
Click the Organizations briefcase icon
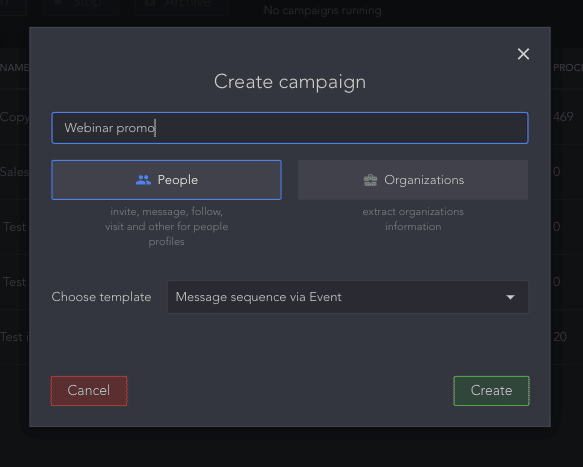(x=370, y=180)
